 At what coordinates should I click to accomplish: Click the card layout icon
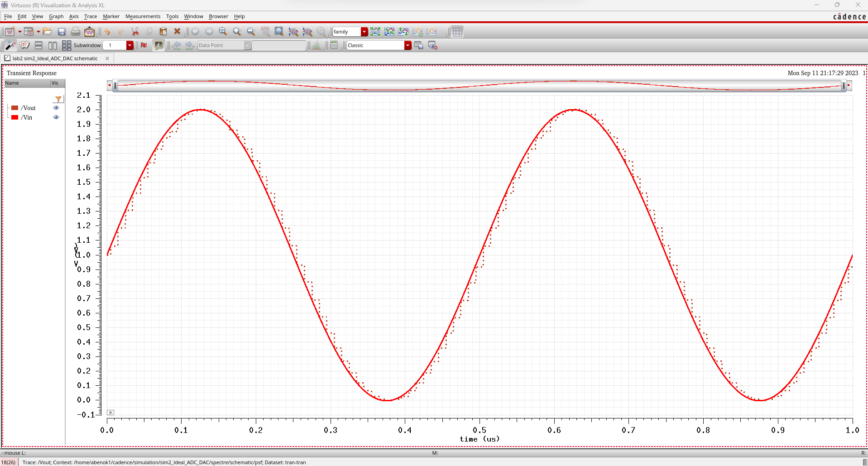coord(24,45)
